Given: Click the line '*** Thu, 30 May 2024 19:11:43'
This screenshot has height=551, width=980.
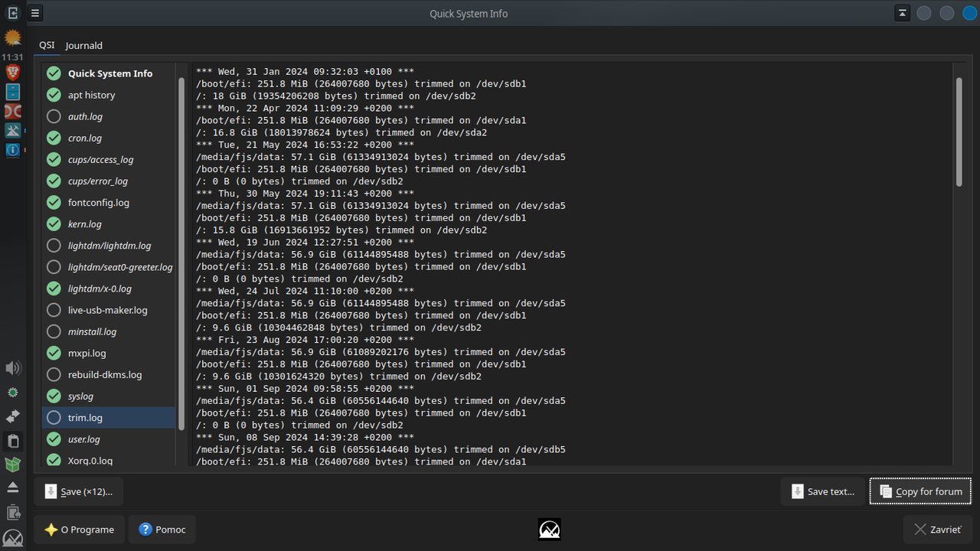Looking at the screenshot, I should click(x=305, y=194).
